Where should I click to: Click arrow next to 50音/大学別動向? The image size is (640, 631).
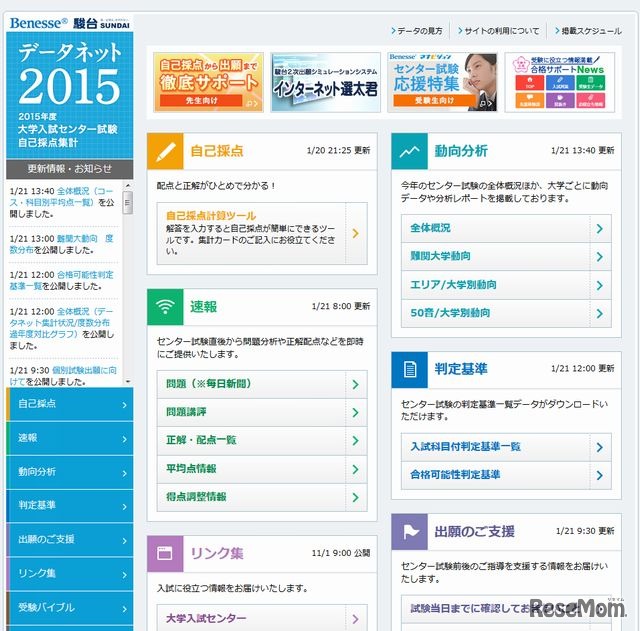coord(600,313)
